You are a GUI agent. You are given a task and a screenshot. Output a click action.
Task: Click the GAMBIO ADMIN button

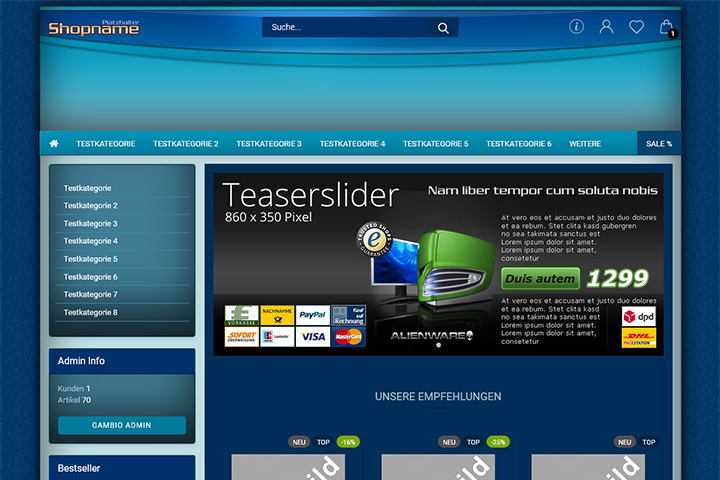tap(122, 425)
